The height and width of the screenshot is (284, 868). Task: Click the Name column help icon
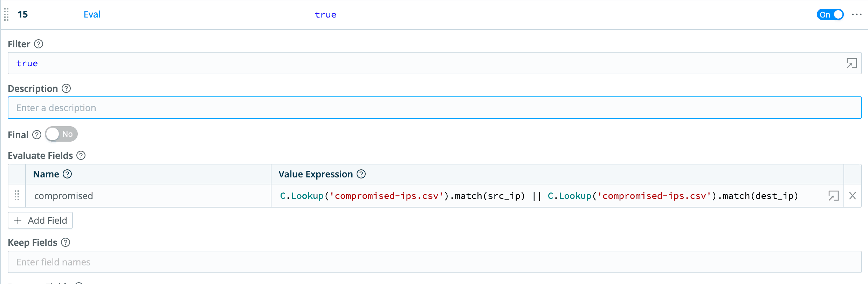[67, 174]
